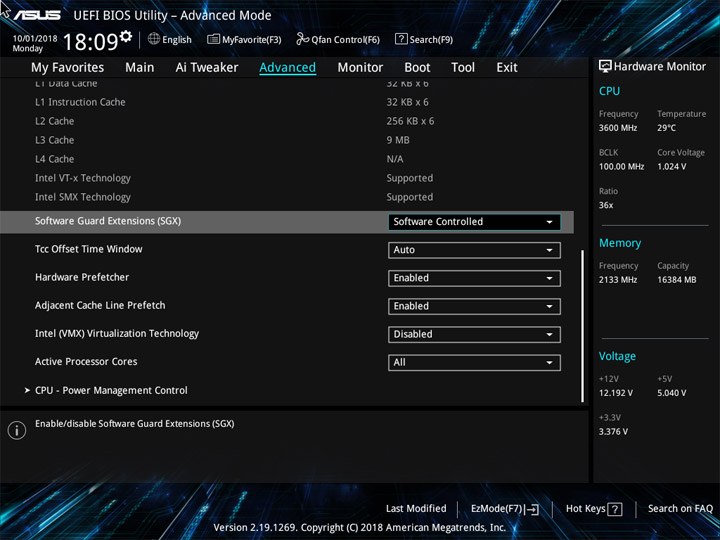Click the ASUS logo
720x540 pixels.
(x=37, y=15)
